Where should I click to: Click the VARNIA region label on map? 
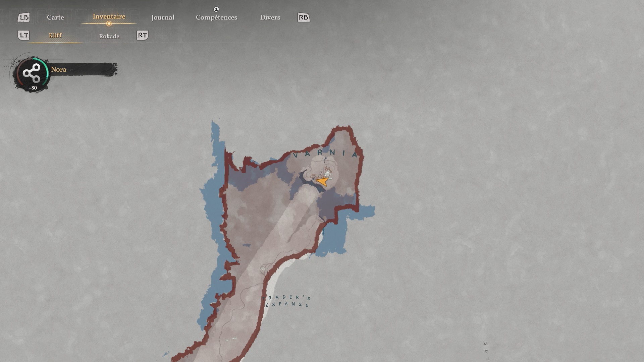325,153
